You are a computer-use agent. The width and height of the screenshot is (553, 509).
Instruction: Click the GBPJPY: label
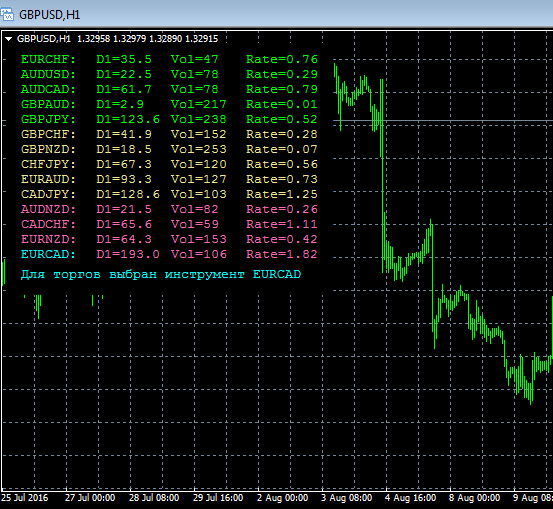pyautogui.click(x=48, y=119)
